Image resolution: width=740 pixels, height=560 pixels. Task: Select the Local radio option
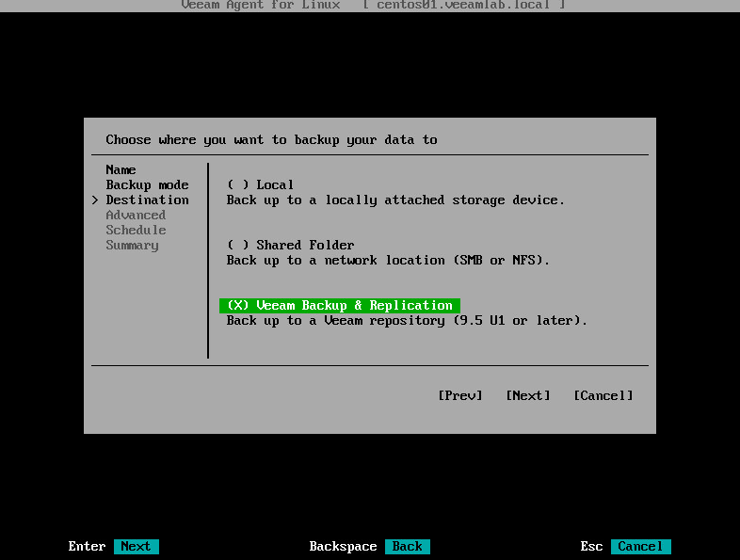click(260, 184)
